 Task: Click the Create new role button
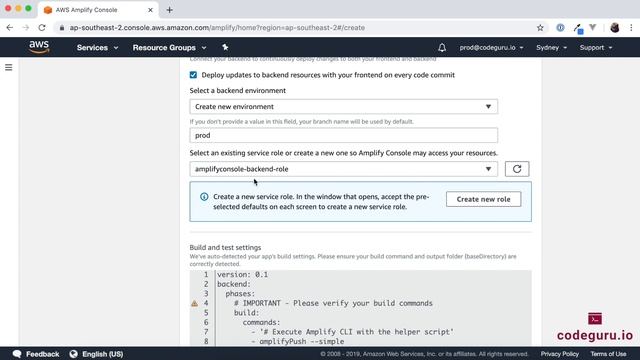[483, 199]
